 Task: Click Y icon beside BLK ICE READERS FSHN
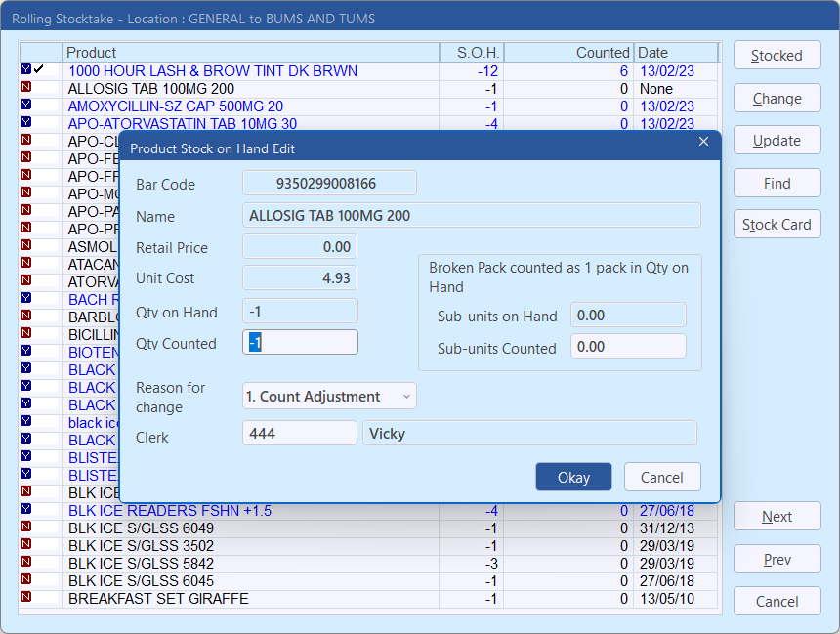click(x=25, y=510)
